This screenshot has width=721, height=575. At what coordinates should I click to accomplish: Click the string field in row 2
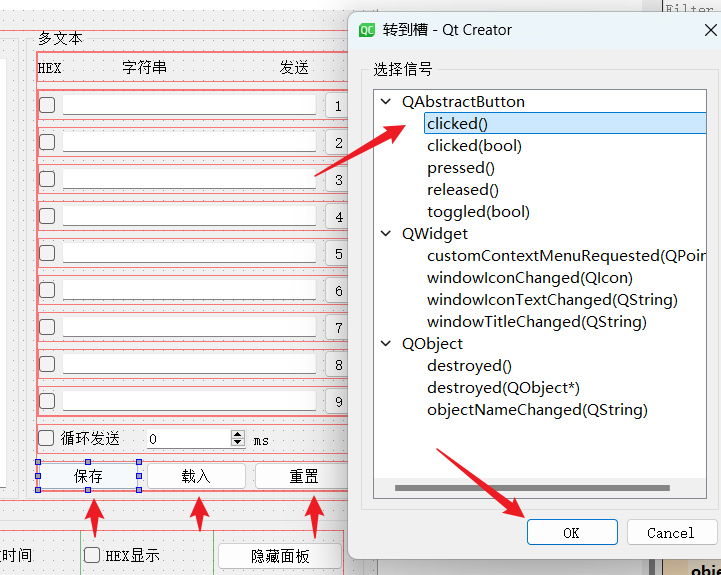pyautogui.click(x=189, y=142)
